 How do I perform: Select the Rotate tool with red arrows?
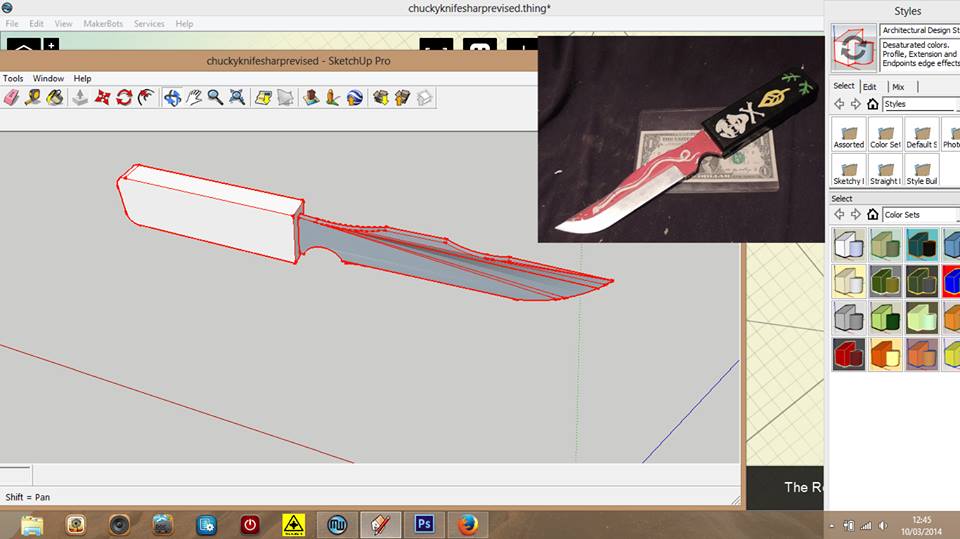124,97
